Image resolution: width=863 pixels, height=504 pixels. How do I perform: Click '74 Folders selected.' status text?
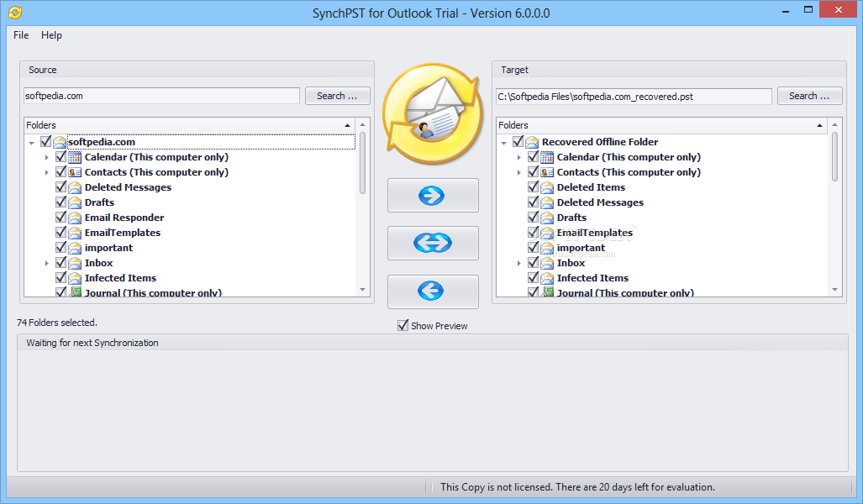(56, 323)
